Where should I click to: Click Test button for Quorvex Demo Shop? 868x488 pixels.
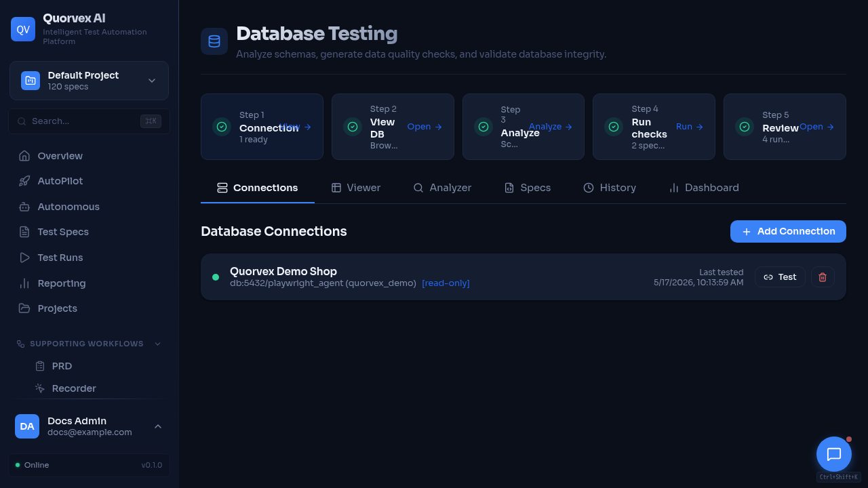[780, 277]
